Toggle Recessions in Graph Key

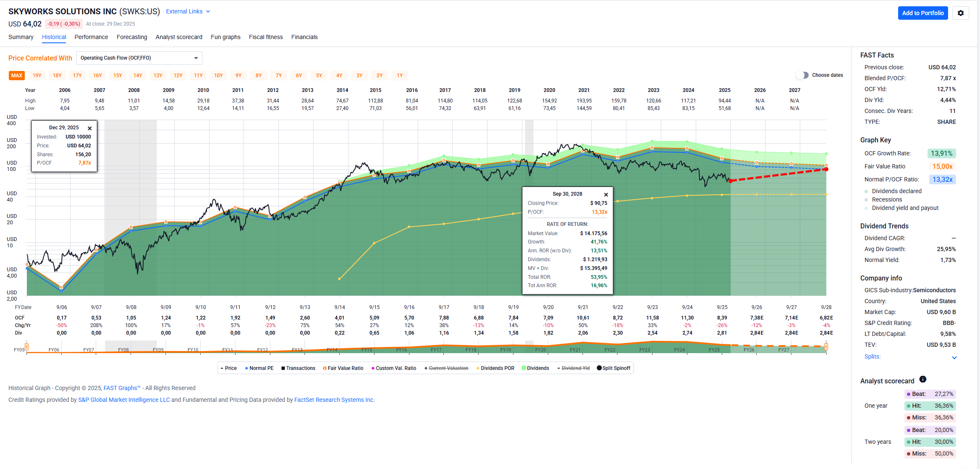886,199
